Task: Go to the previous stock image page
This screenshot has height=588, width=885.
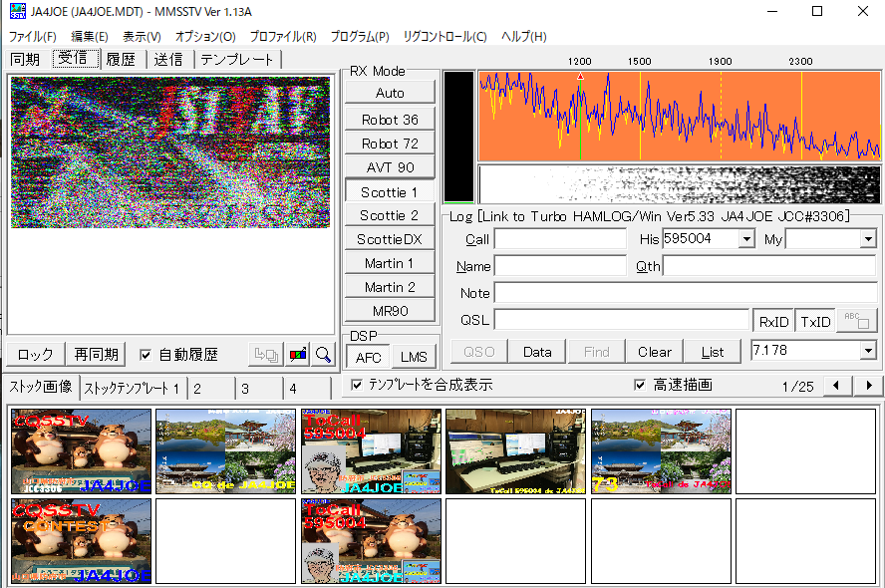Action: coord(836,386)
